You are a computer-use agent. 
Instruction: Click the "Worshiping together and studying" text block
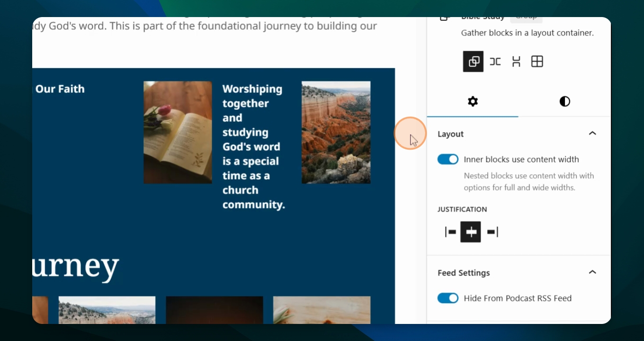pyautogui.click(x=254, y=147)
